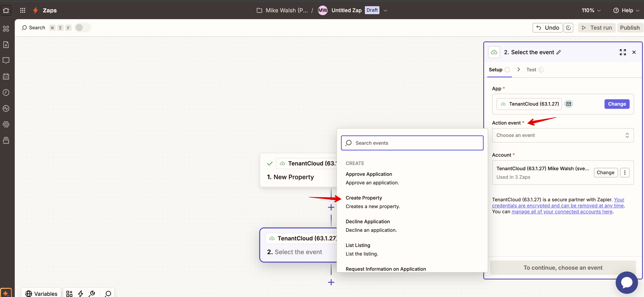The image size is (644, 297).
Task: Choose the Create Property event
Action: [412, 202]
